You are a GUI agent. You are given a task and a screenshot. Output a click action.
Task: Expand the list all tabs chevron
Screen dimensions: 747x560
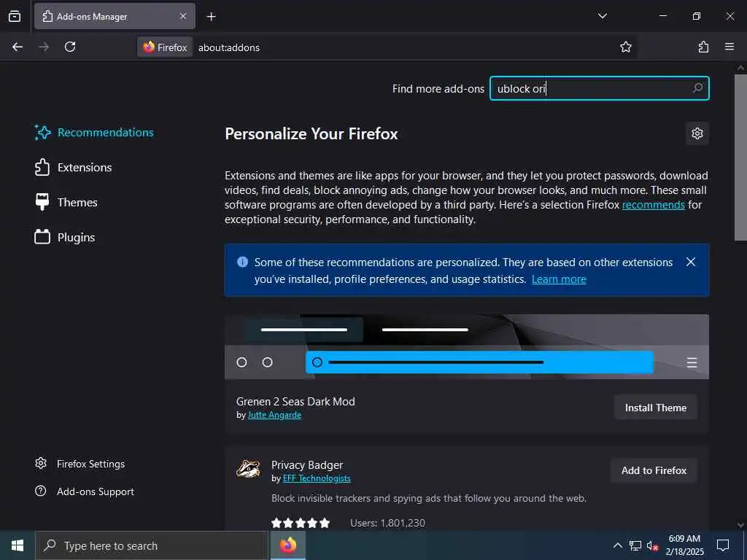[x=602, y=16]
